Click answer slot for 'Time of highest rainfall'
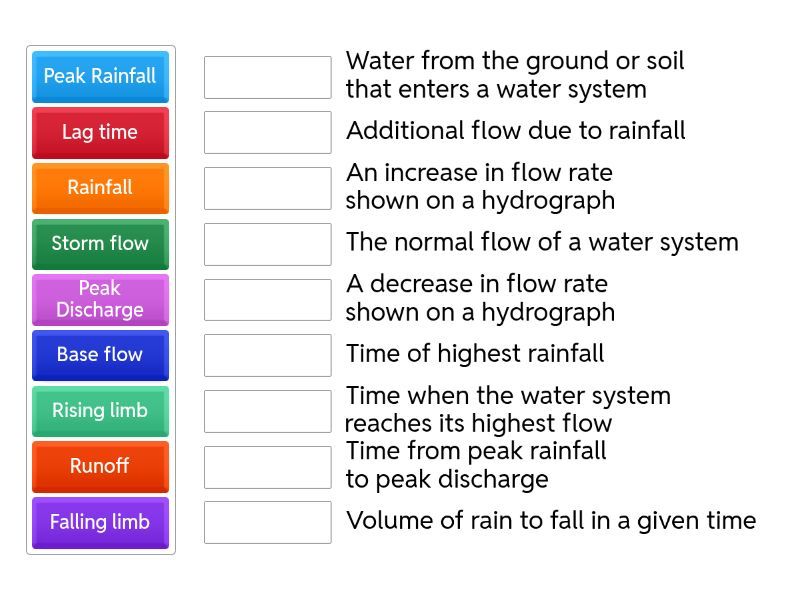This screenshot has height=600, width=800. [267, 355]
